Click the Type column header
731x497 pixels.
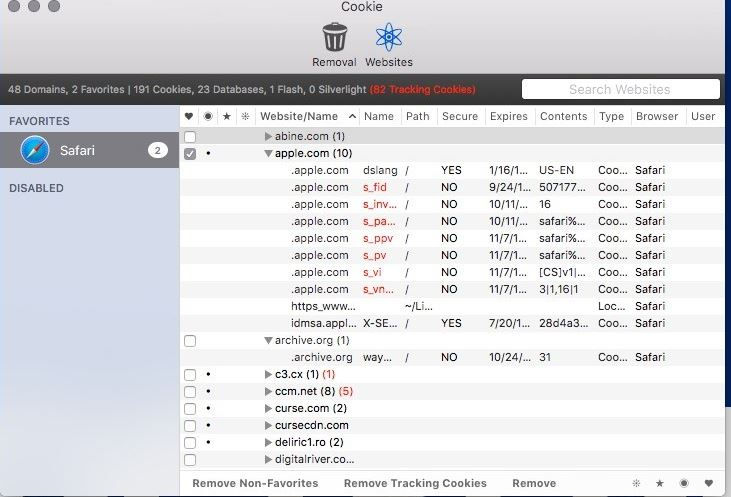(x=612, y=116)
